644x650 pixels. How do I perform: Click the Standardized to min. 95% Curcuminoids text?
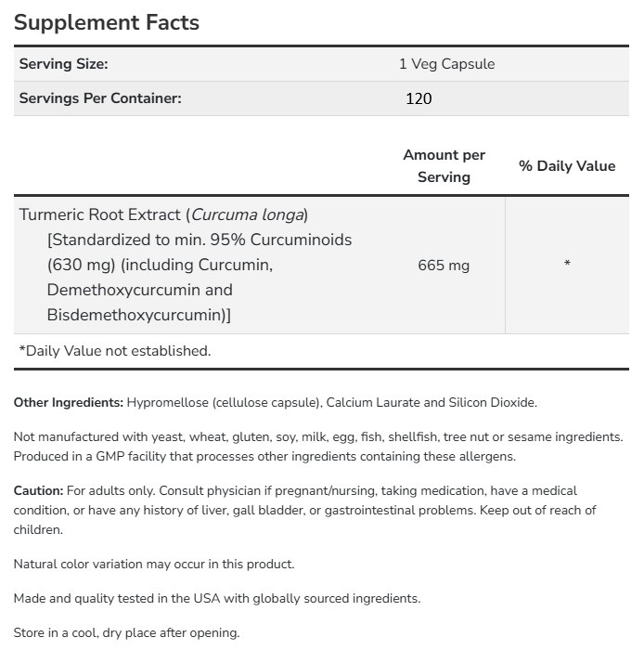[x=199, y=240]
